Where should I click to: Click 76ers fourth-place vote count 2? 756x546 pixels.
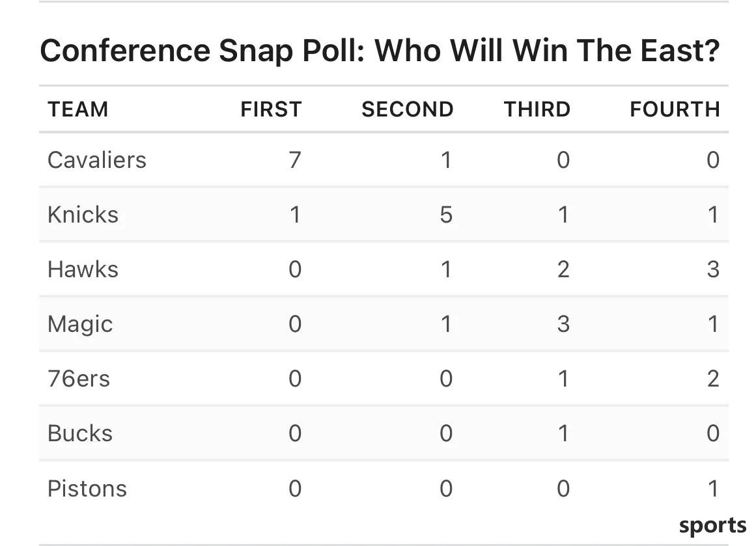[x=713, y=379]
